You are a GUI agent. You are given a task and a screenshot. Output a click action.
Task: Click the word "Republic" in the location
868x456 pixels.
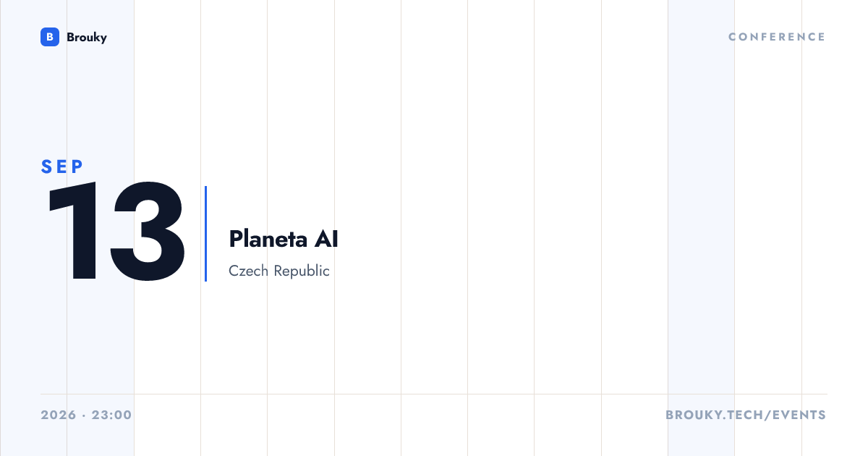click(x=302, y=271)
